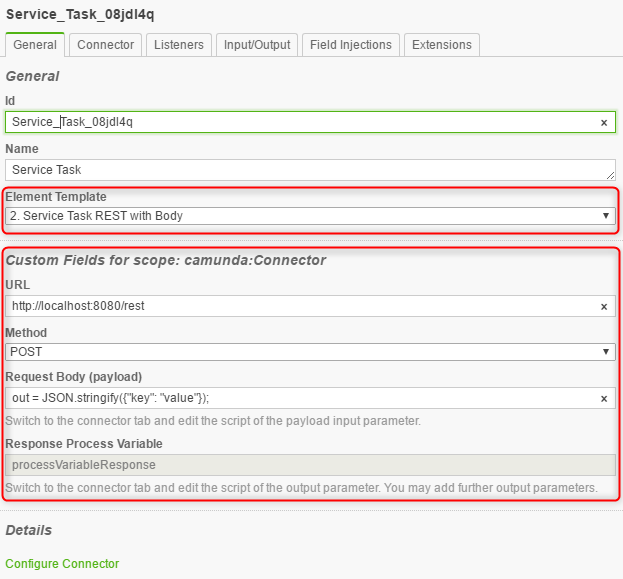Screen dimensions: 623x579
Task: Click the Details section heading
Action: click(29, 530)
